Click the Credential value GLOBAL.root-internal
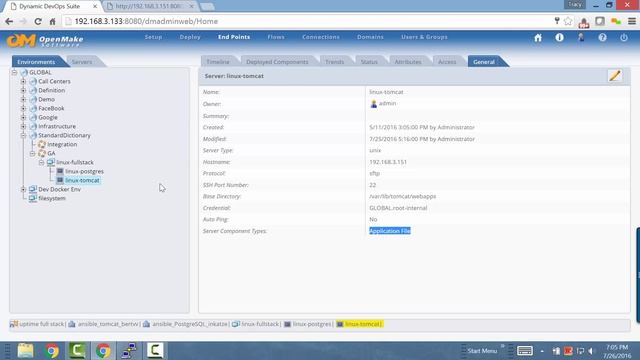The image size is (640, 360). [x=398, y=208]
